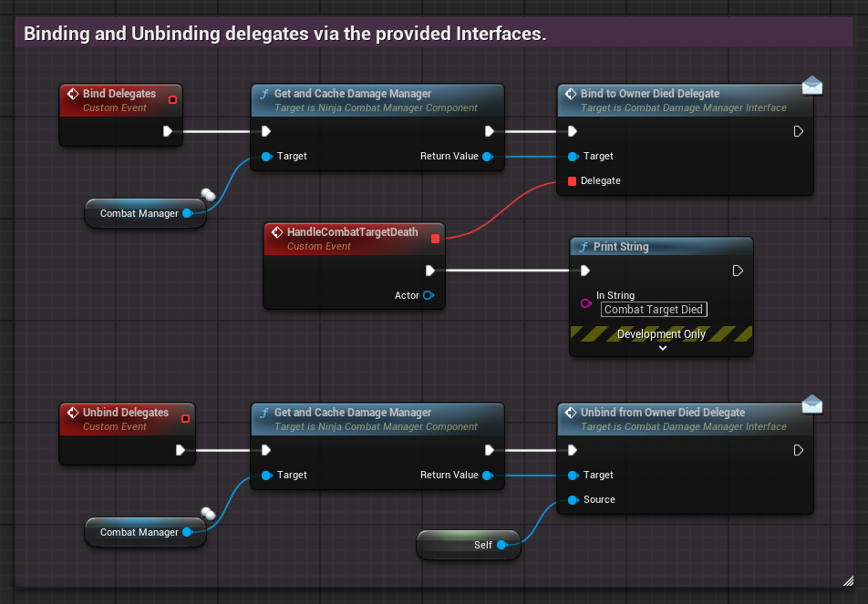
Task: Click function icon on top Get and Cache Damage Manager node
Action: pos(264,94)
